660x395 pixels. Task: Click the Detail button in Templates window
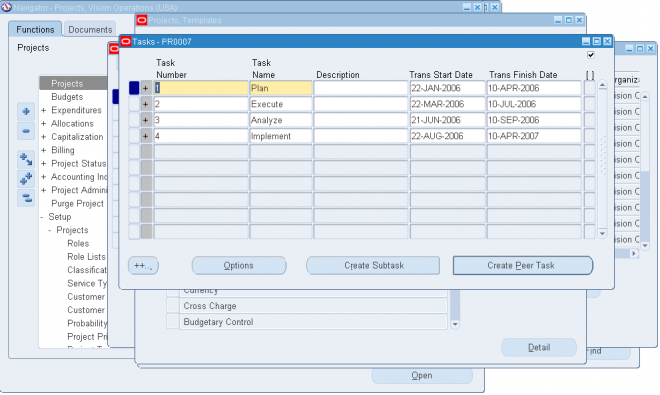539,348
